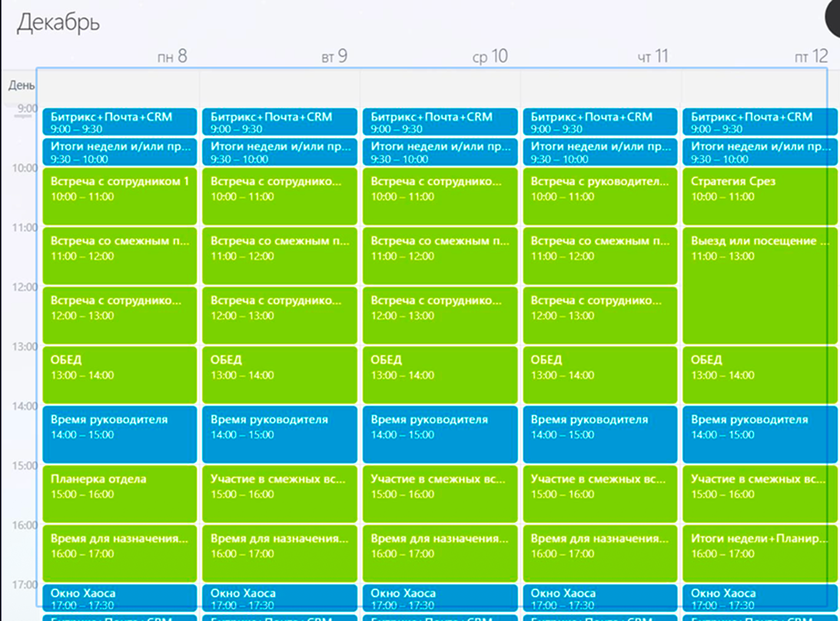Click the 'пн 8' day header
The image size is (840, 621).
tap(172, 56)
